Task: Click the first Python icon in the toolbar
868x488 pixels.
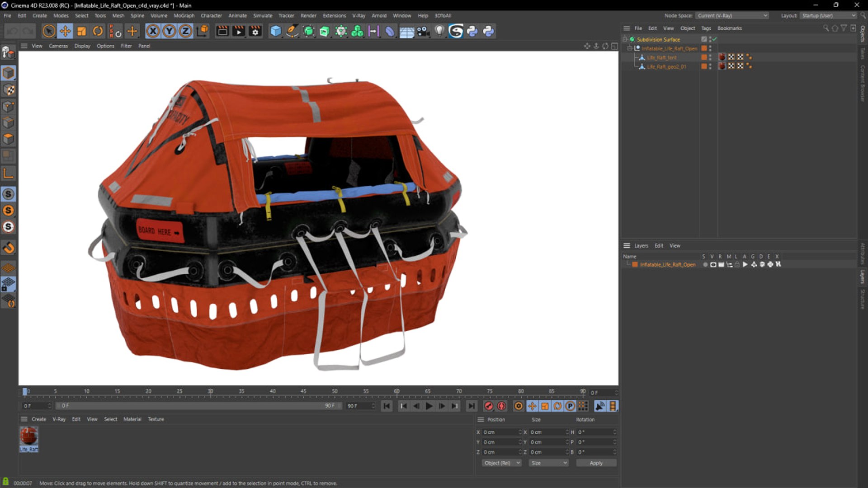Action: [x=472, y=31]
